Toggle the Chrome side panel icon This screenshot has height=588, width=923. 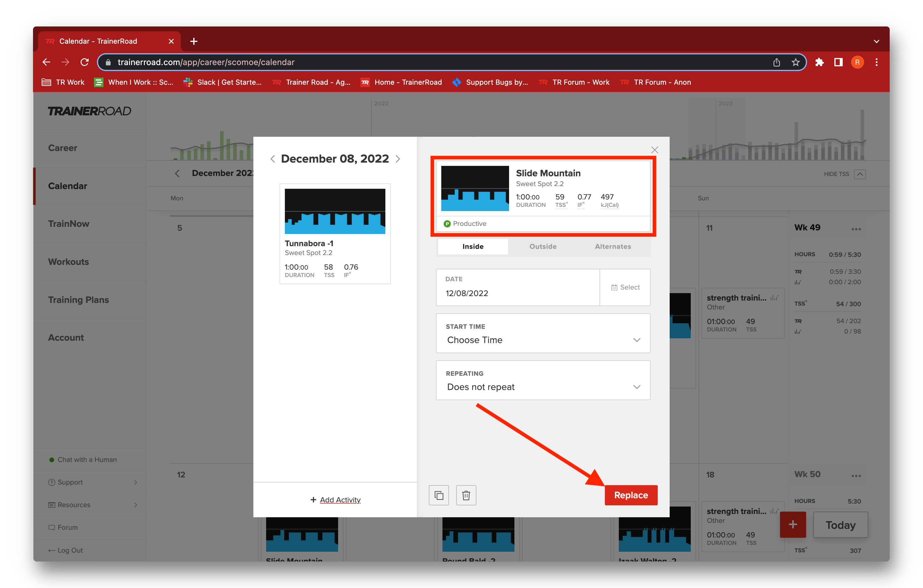click(x=838, y=62)
